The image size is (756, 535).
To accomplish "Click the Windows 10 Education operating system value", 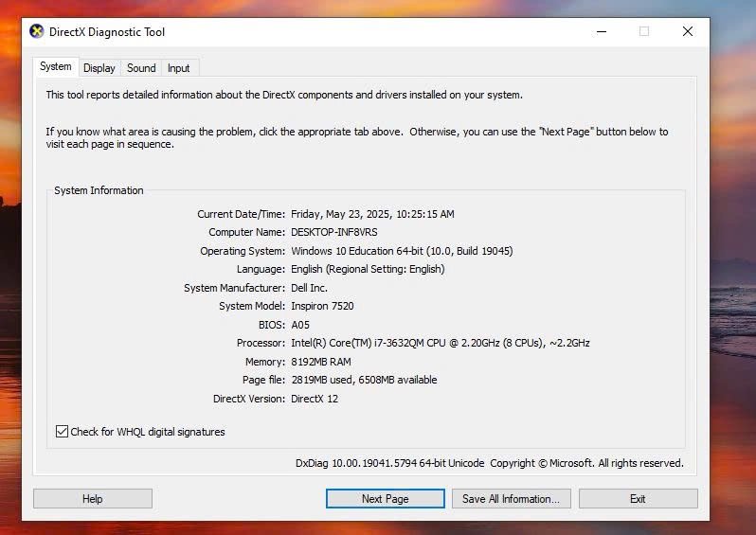I will pyautogui.click(x=402, y=251).
